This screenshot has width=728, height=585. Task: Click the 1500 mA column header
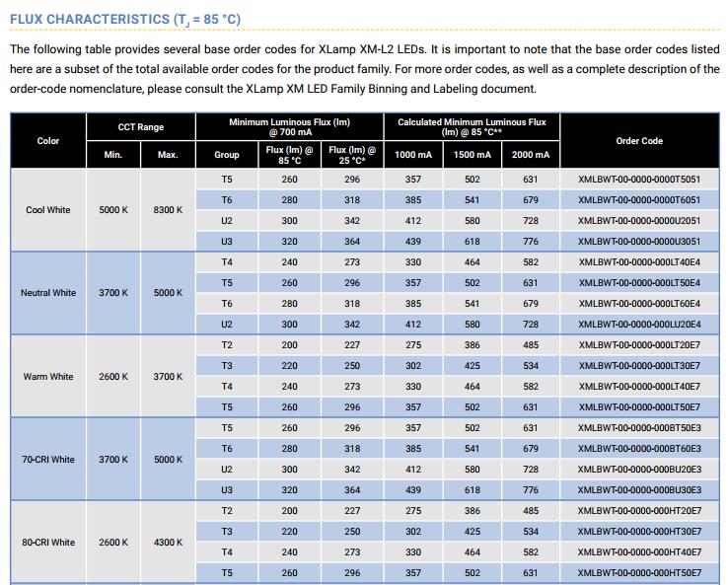click(473, 155)
